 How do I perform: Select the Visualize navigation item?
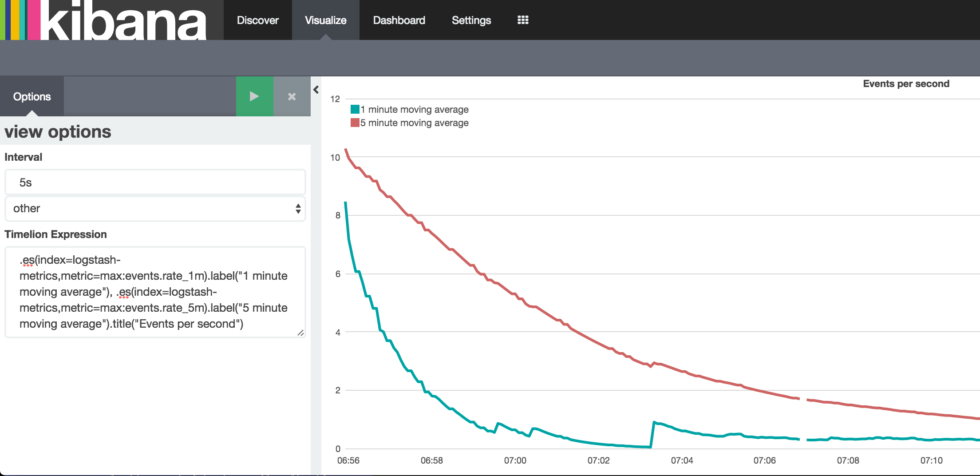click(325, 20)
